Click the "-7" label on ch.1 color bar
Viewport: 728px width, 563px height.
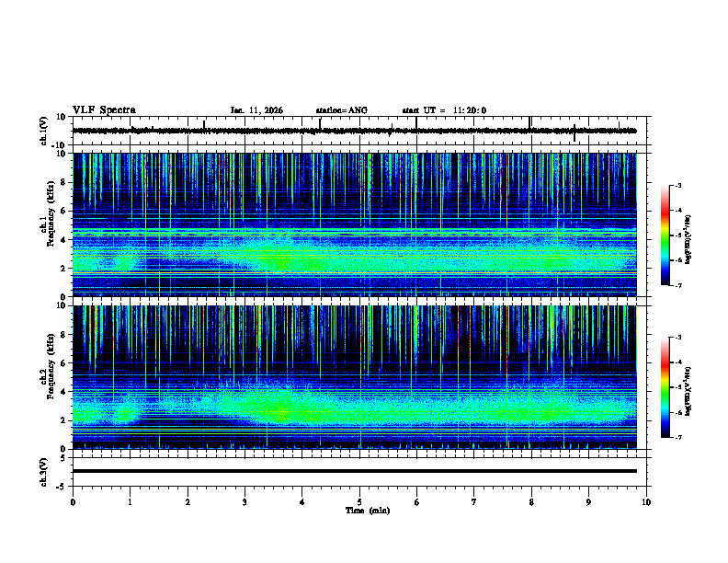pos(677,285)
